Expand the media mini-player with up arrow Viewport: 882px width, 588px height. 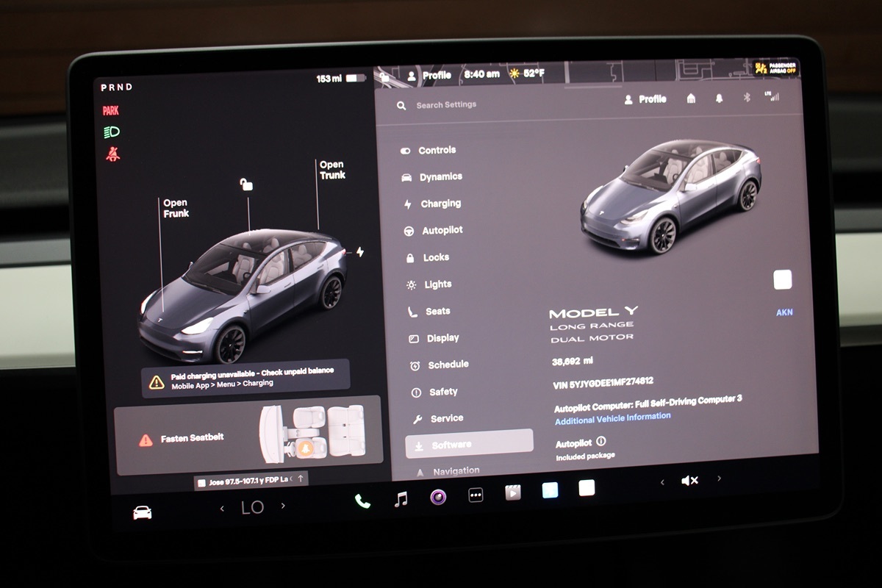click(300, 479)
